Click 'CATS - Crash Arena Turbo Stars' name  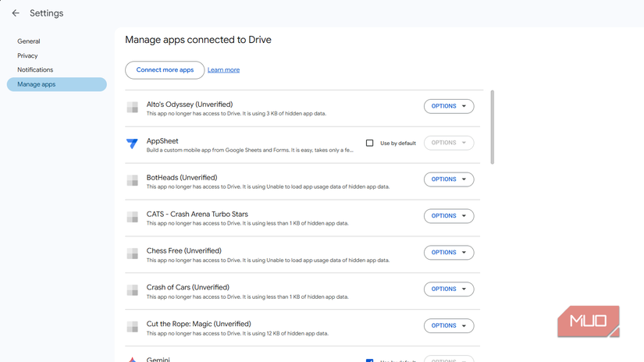(x=197, y=214)
